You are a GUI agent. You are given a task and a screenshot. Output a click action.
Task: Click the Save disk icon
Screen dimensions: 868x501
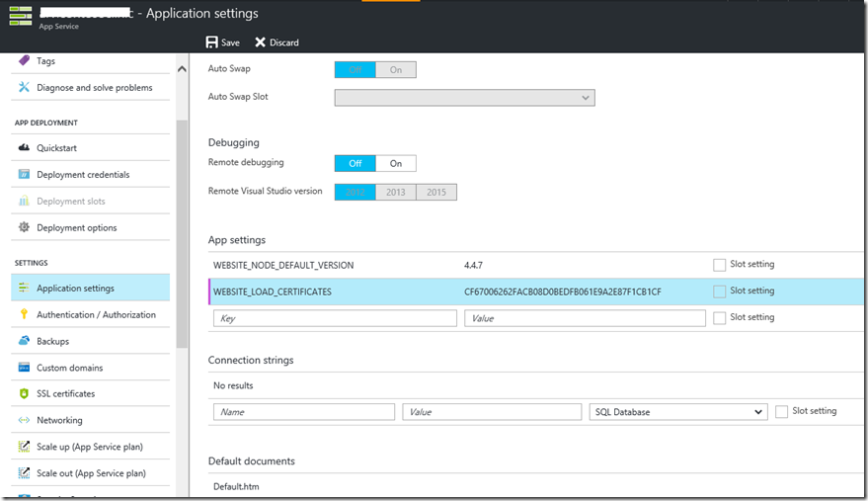tap(211, 42)
